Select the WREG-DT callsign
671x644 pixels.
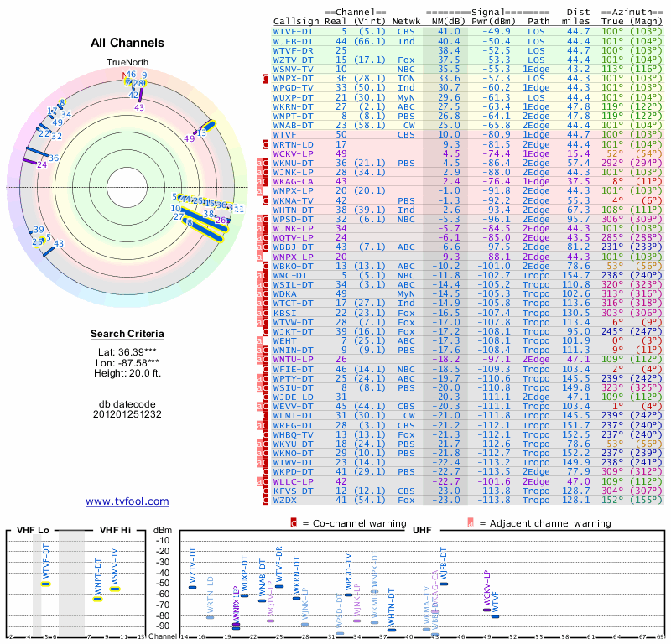pyautogui.click(x=293, y=425)
